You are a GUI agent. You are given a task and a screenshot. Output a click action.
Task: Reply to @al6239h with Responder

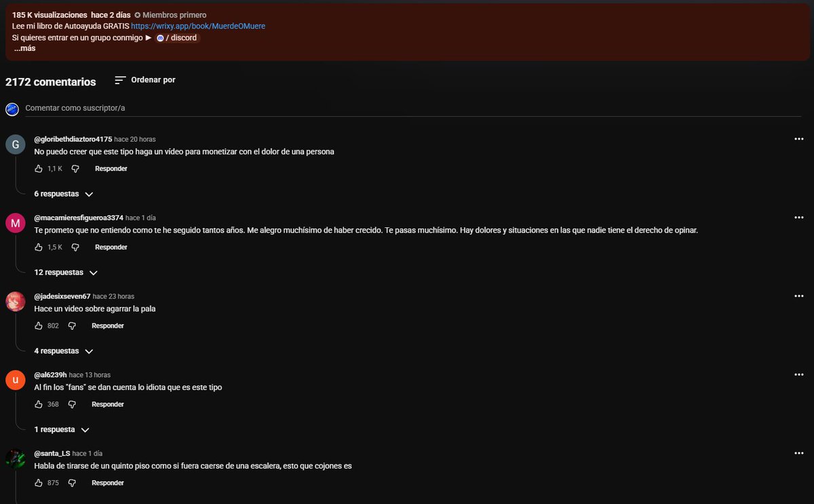pos(108,404)
